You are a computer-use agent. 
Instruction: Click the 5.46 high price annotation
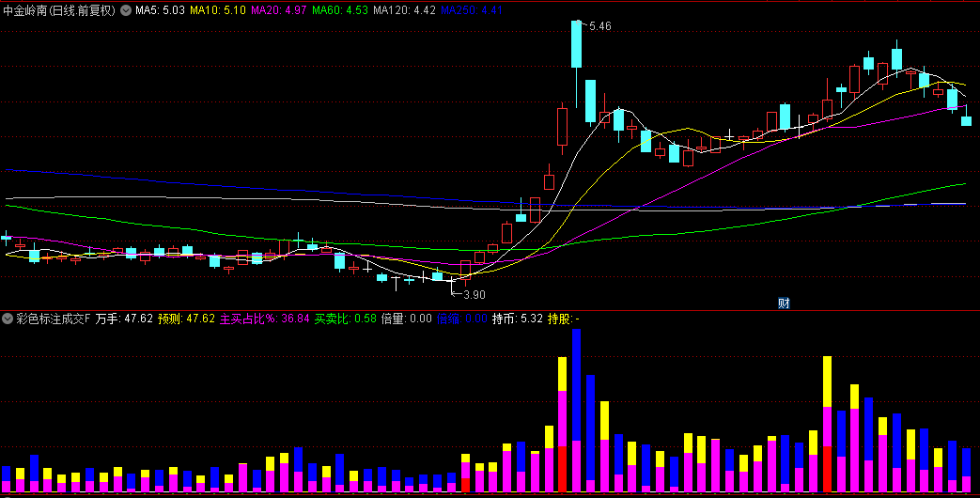(600, 26)
